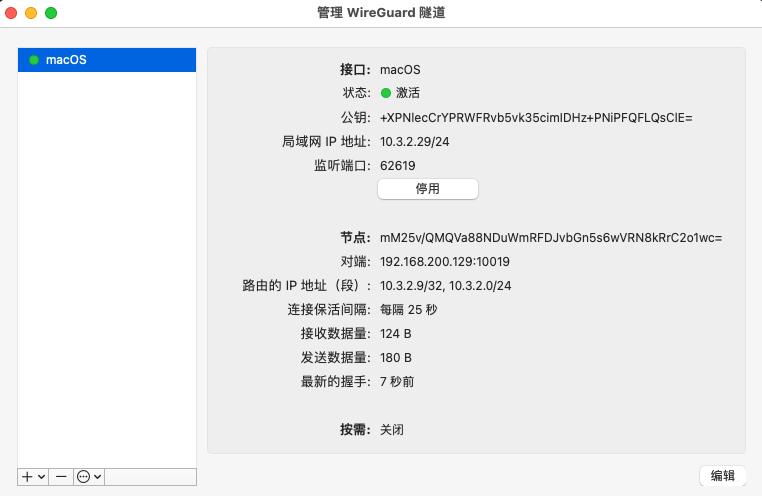Screen dimensions: 762x496
Task: Click the on-demand value 关闭
Action: point(392,429)
